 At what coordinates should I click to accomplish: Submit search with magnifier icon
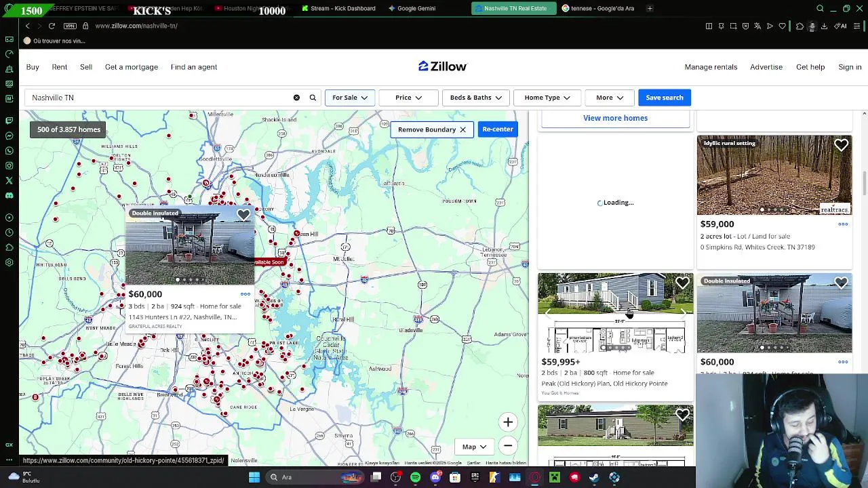tap(313, 98)
